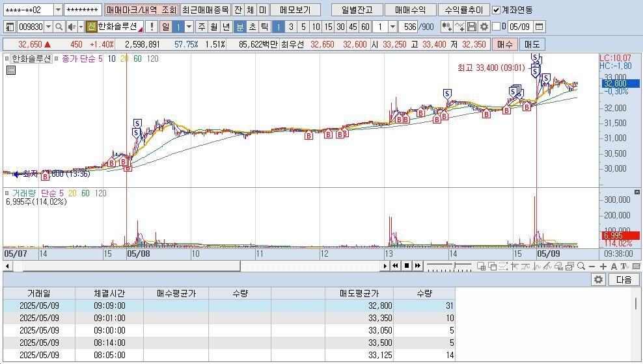
Task: Click the blue 매도 sell button
Action: [x=532, y=44]
